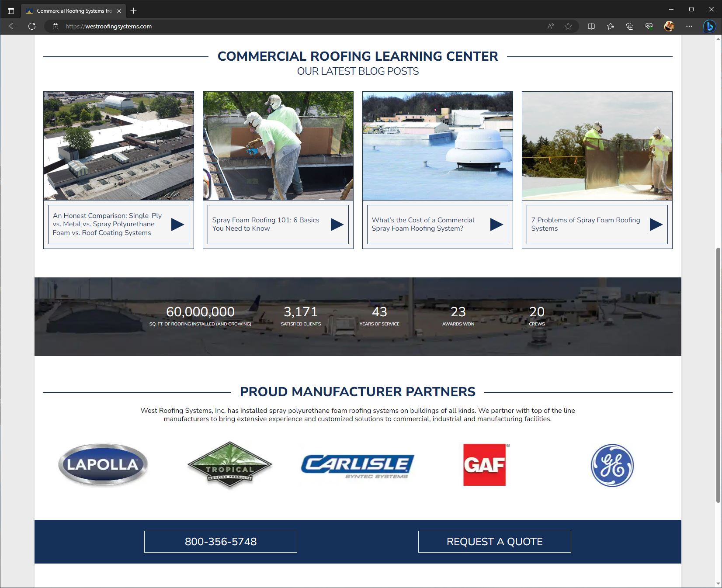
Task: Call 800-356-5748 button
Action: (221, 542)
